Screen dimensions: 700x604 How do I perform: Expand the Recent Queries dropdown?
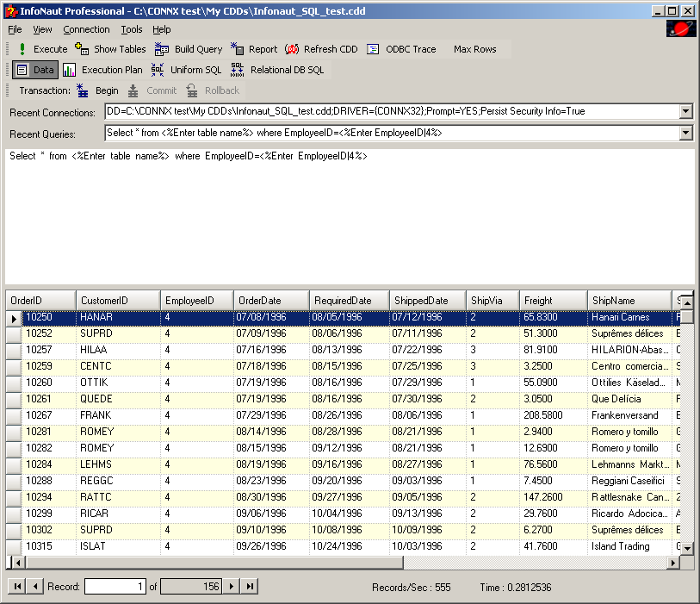(x=685, y=133)
